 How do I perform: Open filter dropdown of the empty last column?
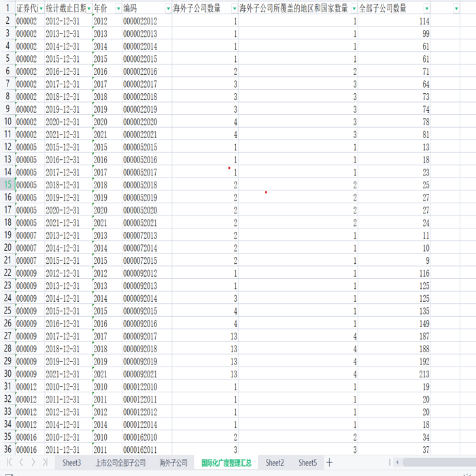[x=456, y=8]
